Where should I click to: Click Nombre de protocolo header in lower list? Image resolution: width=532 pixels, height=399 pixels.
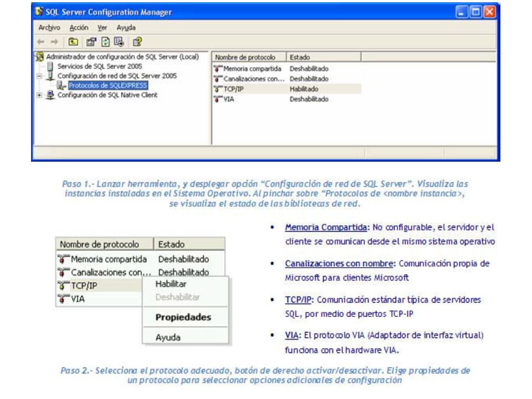[105, 244]
